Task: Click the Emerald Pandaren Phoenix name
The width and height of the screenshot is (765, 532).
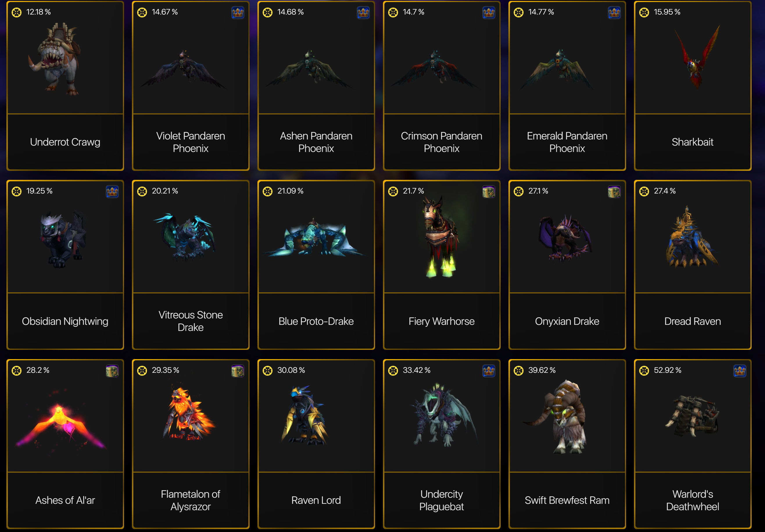Action: [x=567, y=142]
